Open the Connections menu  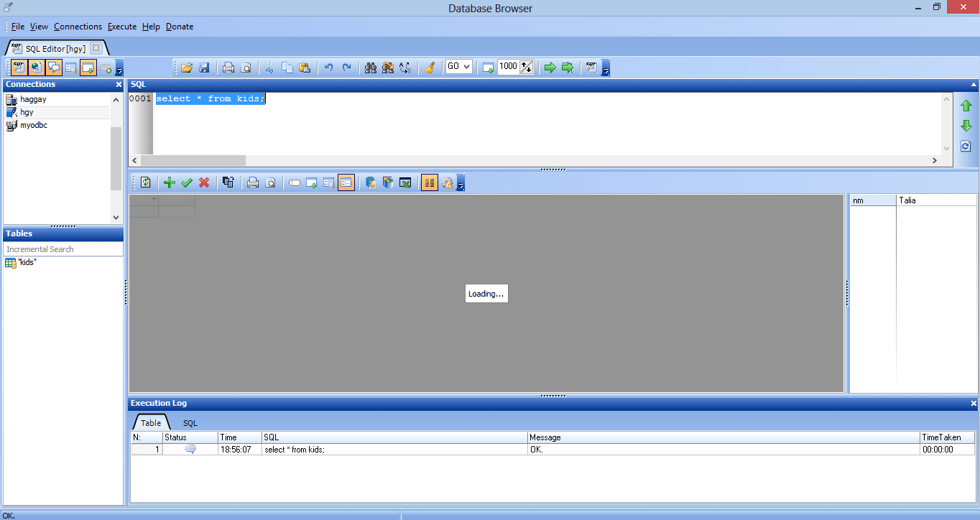pos(78,27)
